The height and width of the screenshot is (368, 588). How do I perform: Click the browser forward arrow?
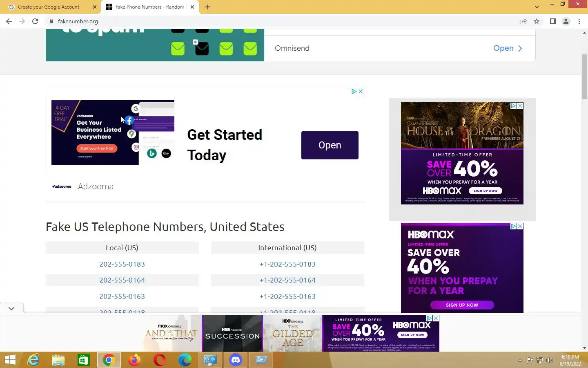click(22, 21)
